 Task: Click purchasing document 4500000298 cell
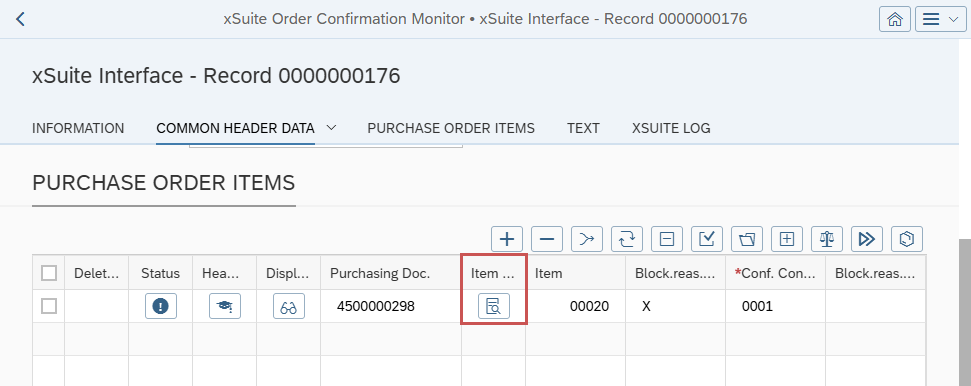click(391, 306)
